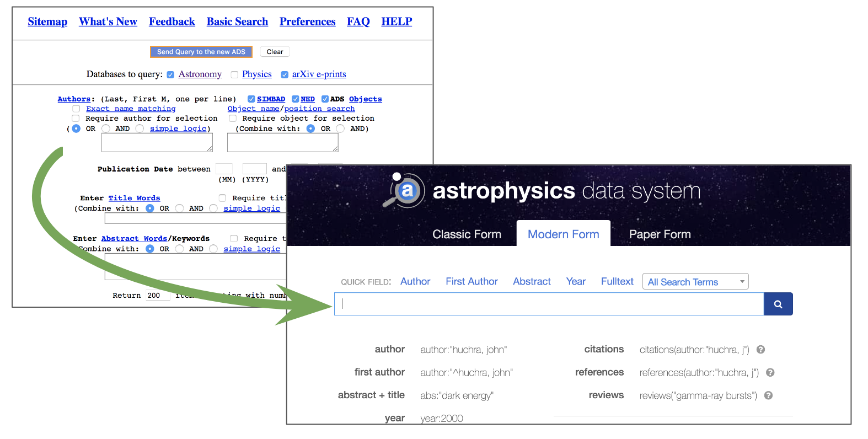Enable the Physics database checkbox
This screenshot has height=439, width=868.
234,74
